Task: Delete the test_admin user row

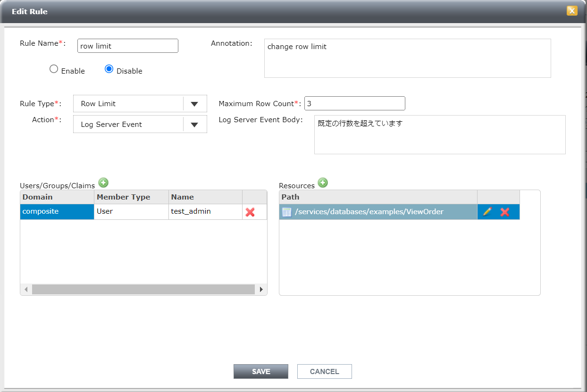Action: click(x=250, y=212)
